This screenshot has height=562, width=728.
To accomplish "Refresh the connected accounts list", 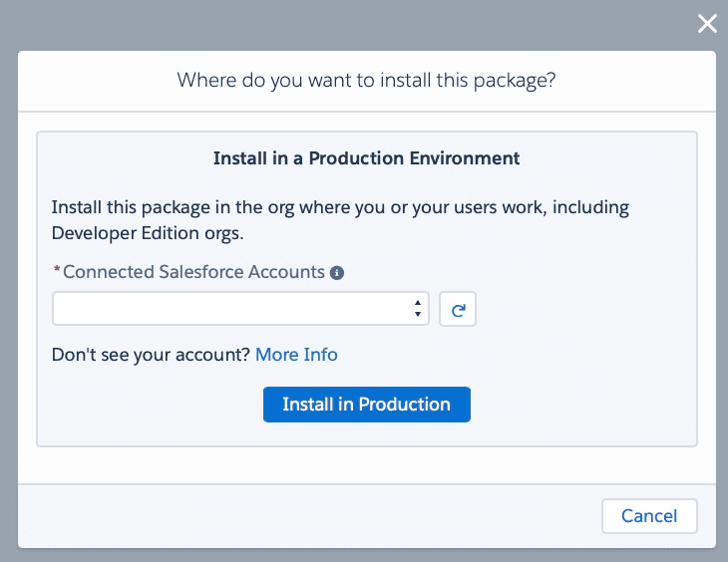I will [458, 310].
